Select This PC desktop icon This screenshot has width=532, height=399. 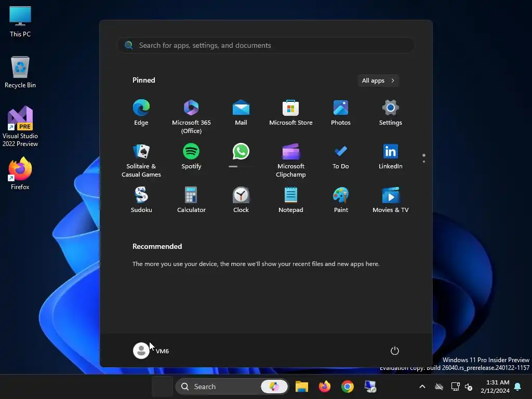tap(20, 21)
